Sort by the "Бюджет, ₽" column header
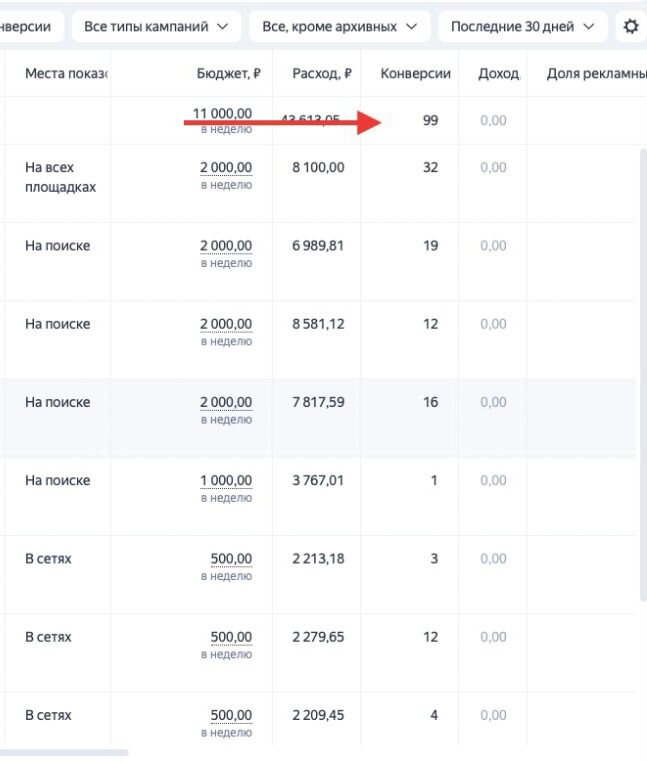The height and width of the screenshot is (762, 647). point(229,74)
